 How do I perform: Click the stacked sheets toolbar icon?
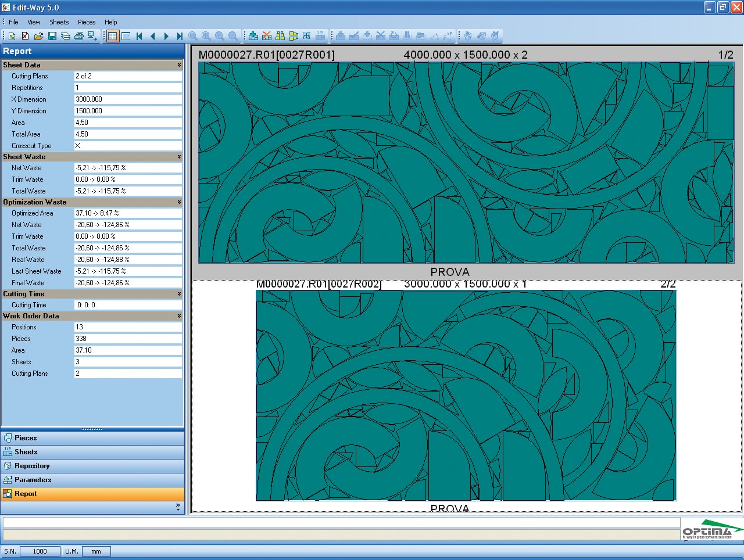click(x=65, y=36)
